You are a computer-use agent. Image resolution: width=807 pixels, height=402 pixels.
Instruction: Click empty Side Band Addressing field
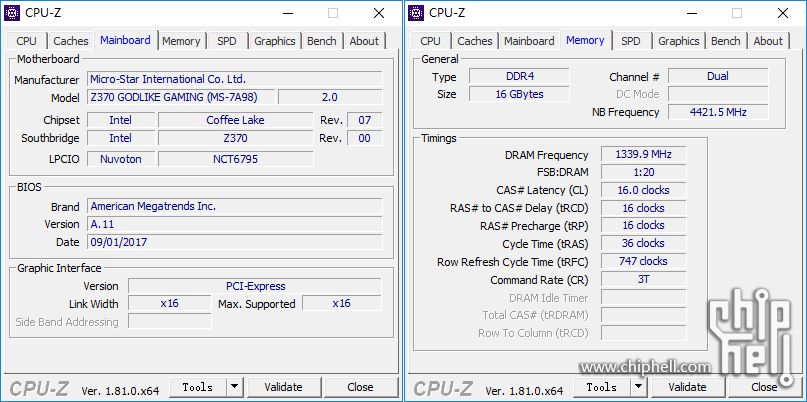[169, 321]
